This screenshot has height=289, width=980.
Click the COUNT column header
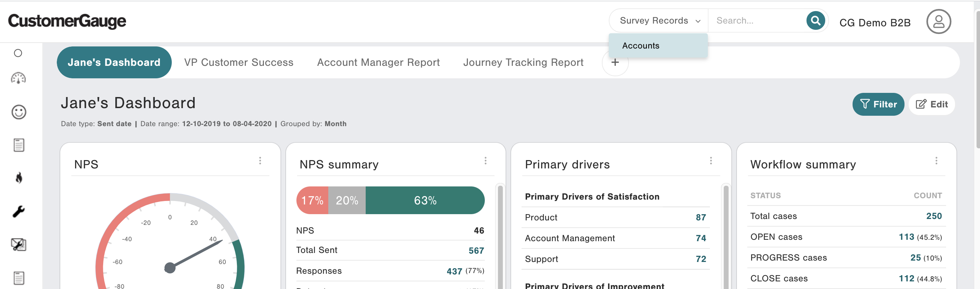[x=928, y=195]
